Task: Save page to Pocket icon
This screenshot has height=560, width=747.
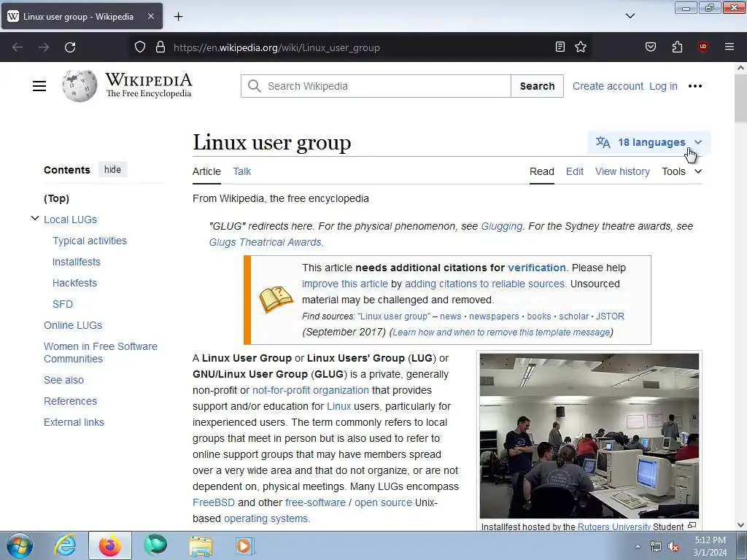Action: (x=650, y=47)
